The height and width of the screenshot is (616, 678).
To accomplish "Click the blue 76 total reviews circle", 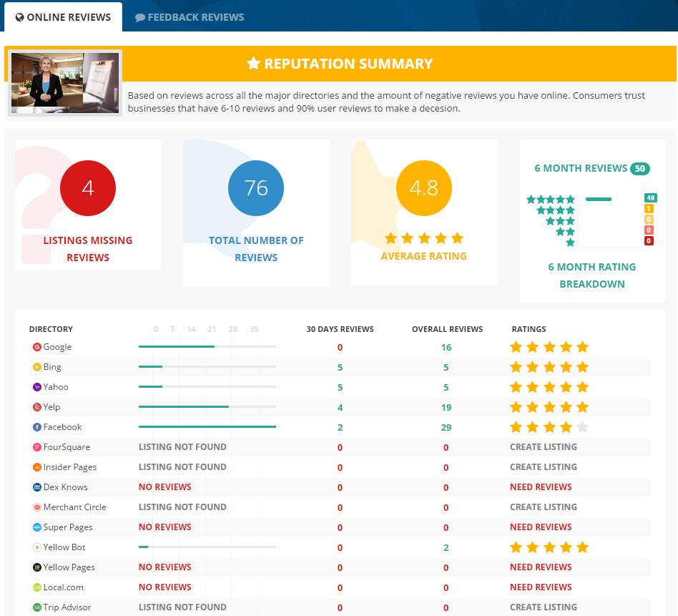I will coord(256,188).
